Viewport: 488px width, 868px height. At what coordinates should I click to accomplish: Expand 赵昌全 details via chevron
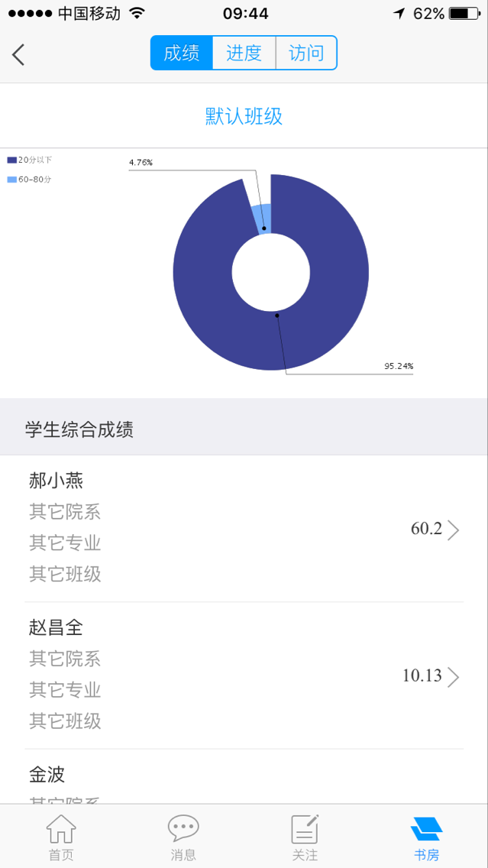[x=454, y=676]
